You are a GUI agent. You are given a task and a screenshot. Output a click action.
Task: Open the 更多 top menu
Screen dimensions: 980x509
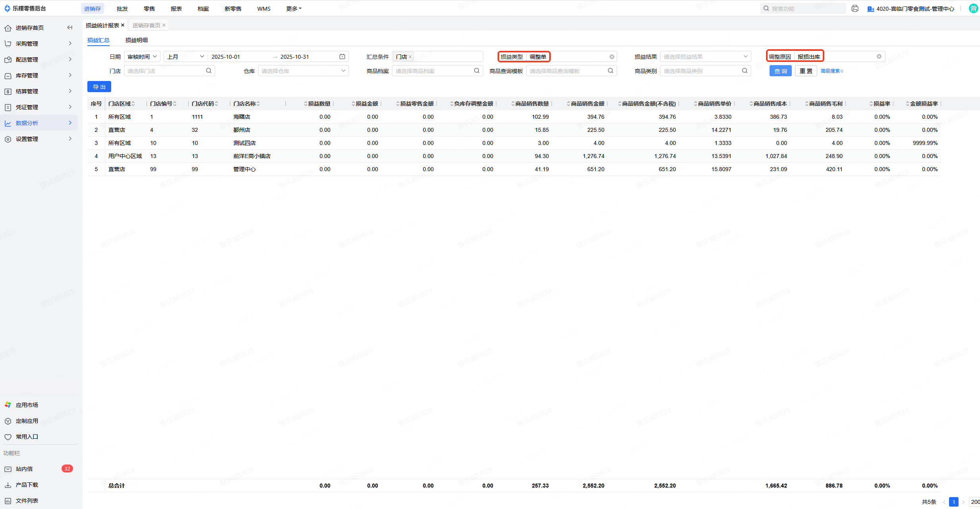tap(293, 8)
